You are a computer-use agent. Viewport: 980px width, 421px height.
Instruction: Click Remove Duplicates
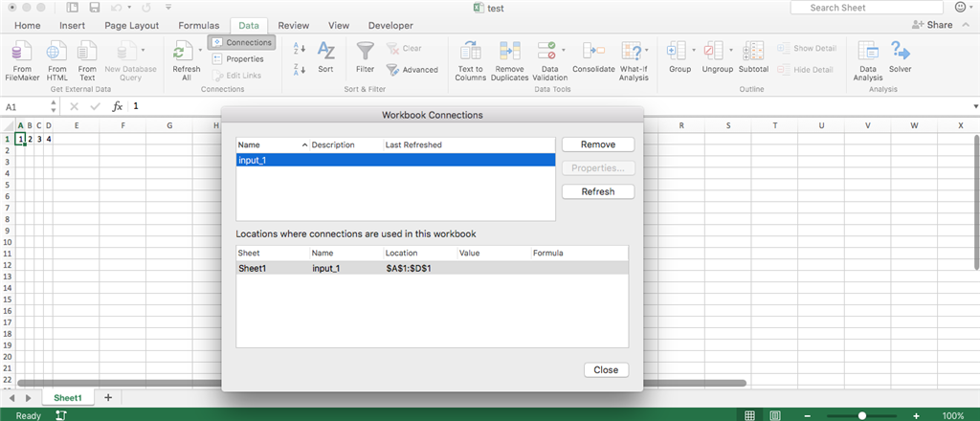pos(509,61)
